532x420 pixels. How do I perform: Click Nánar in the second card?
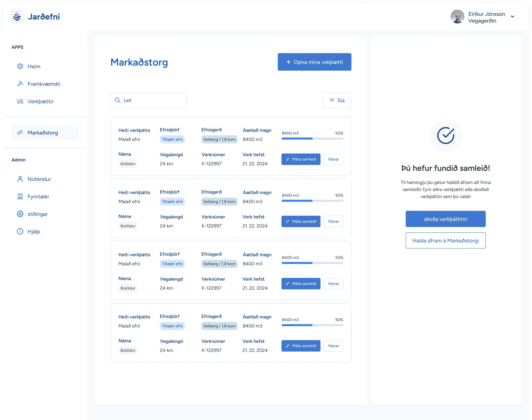pyautogui.click(x=333, y=222)
